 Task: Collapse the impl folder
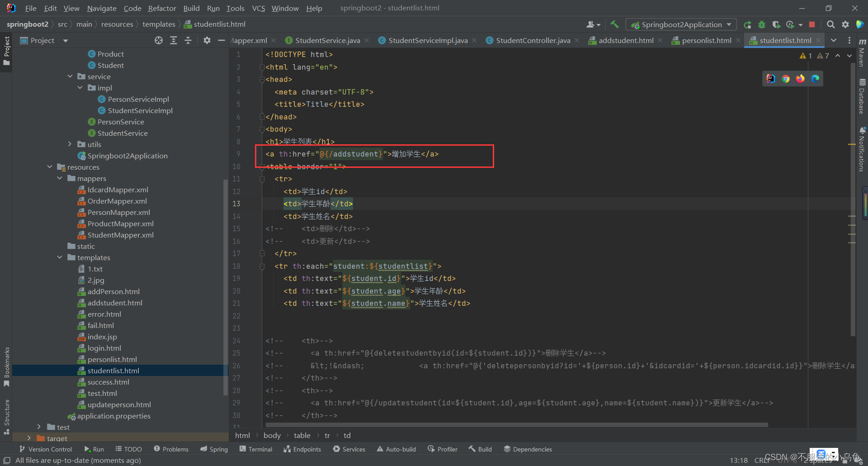80,88
